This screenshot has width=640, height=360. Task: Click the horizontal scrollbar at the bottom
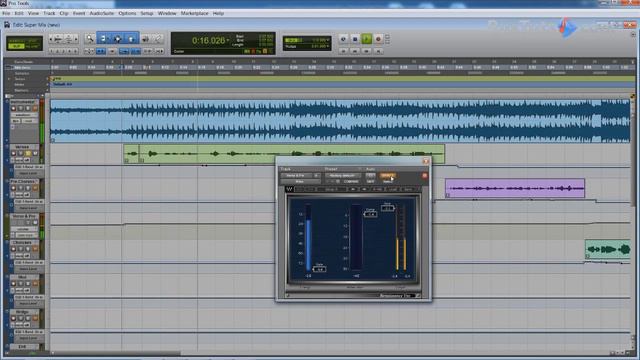tap(116, 353)
